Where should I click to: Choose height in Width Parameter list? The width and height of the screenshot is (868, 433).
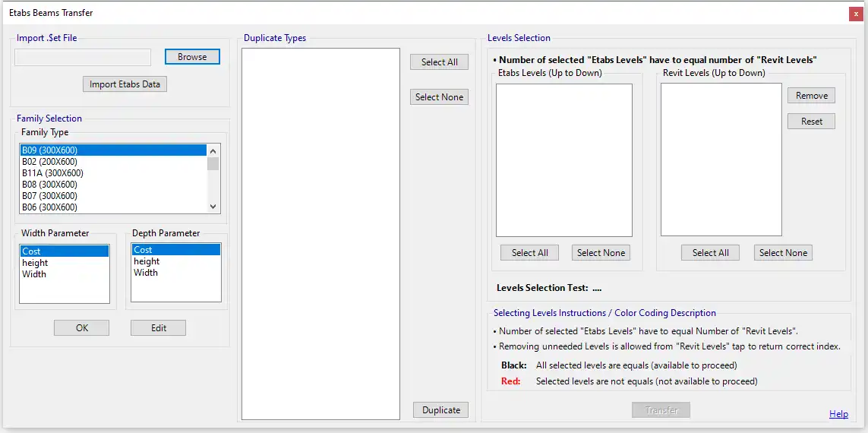click(x=65, y=262)
